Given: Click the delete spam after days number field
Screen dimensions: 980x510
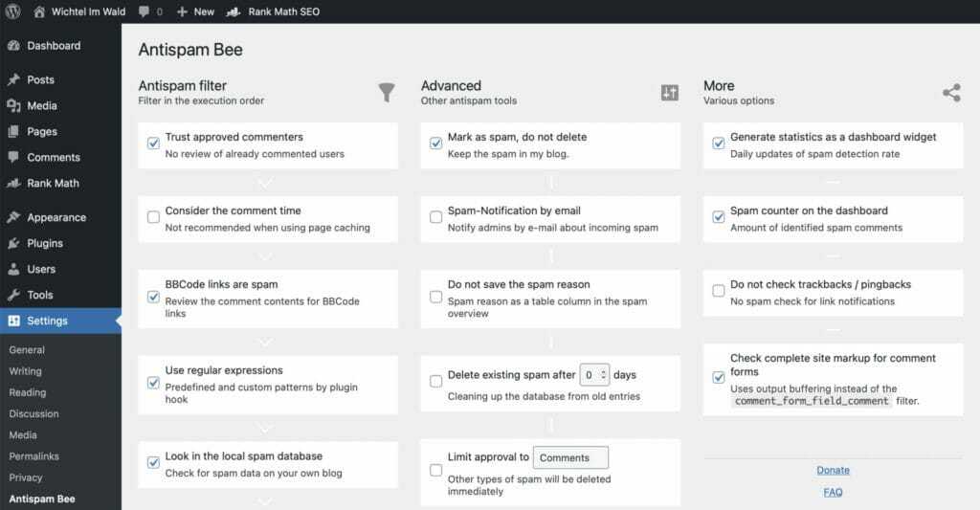Looking at the screenshot, I should [593, 375].
